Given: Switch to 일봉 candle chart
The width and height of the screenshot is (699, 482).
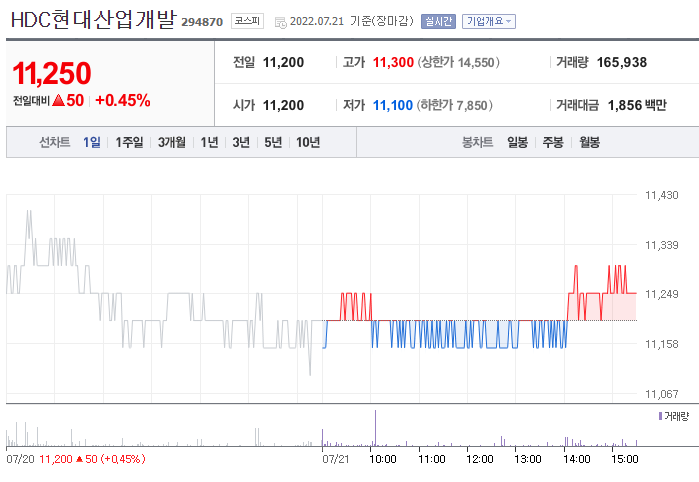Looking at the screenshot, I should [x=518, y=142].
